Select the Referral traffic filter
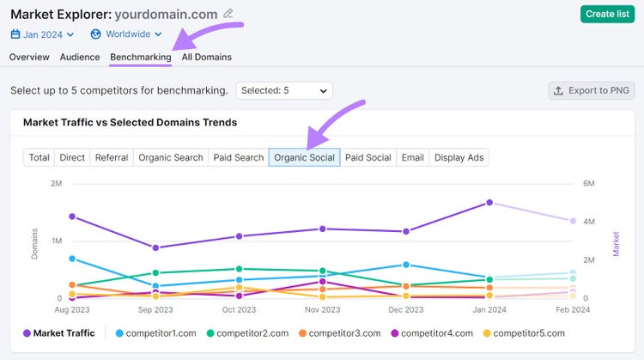The height and width of the screenshot is (360, 644). (112, 157)
